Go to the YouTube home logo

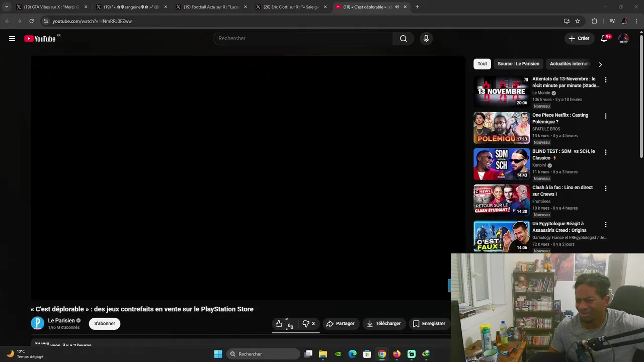(x=40, y=39)
